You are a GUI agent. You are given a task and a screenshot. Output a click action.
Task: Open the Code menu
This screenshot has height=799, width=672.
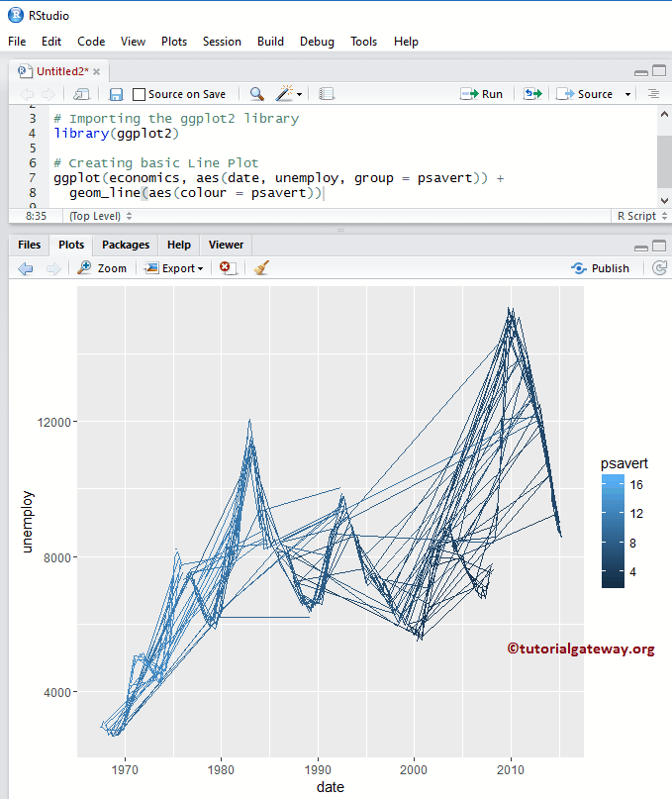point(91,42)
